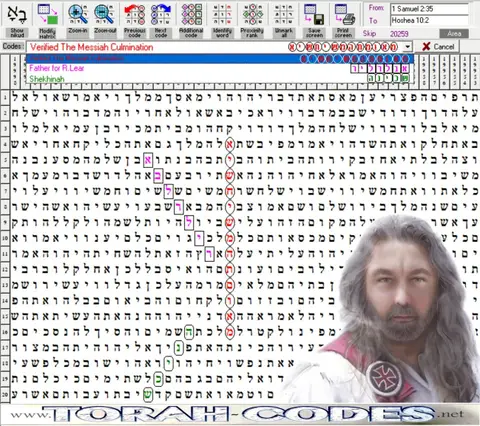Click the Skip value 20259

coord(399,34)
